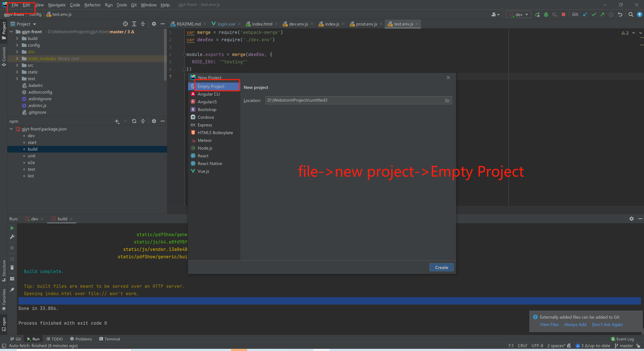Open the dev run configuration dropdown
Viewport: 644px width, 351px height.
click(518, 14)
